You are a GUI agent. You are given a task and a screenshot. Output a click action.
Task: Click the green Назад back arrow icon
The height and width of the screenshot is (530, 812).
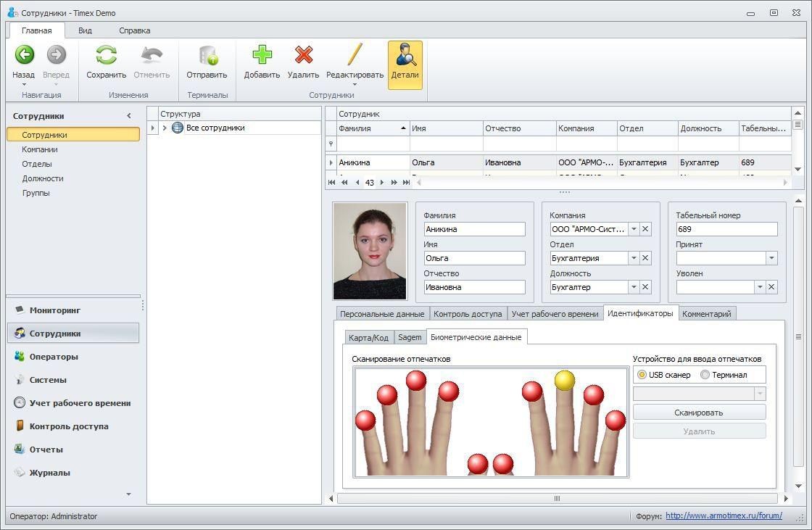click(24, 55)
